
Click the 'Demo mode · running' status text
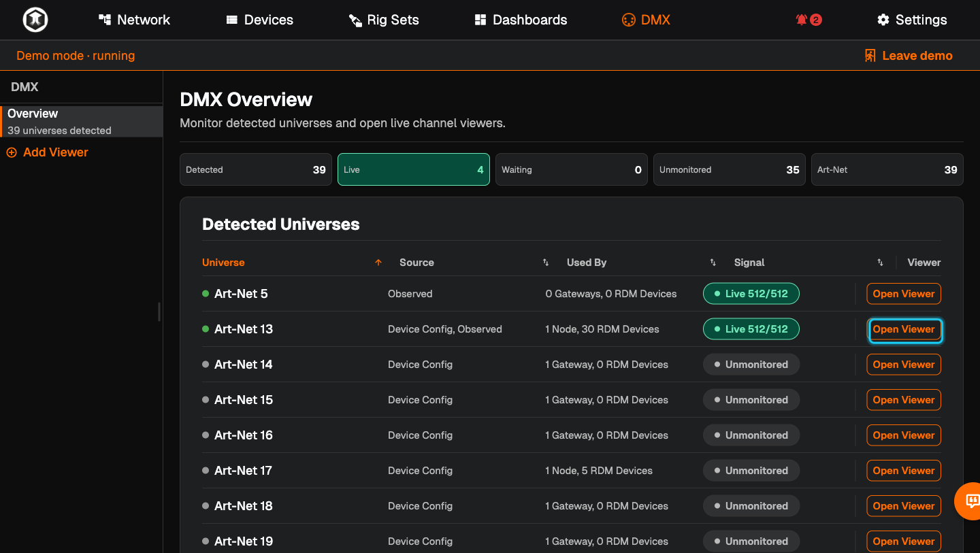click(x=76, y=56)
